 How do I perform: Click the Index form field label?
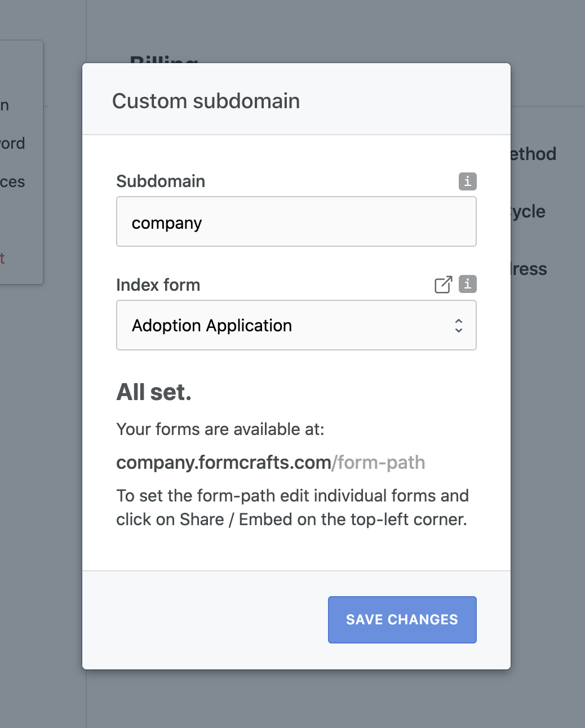158,285
